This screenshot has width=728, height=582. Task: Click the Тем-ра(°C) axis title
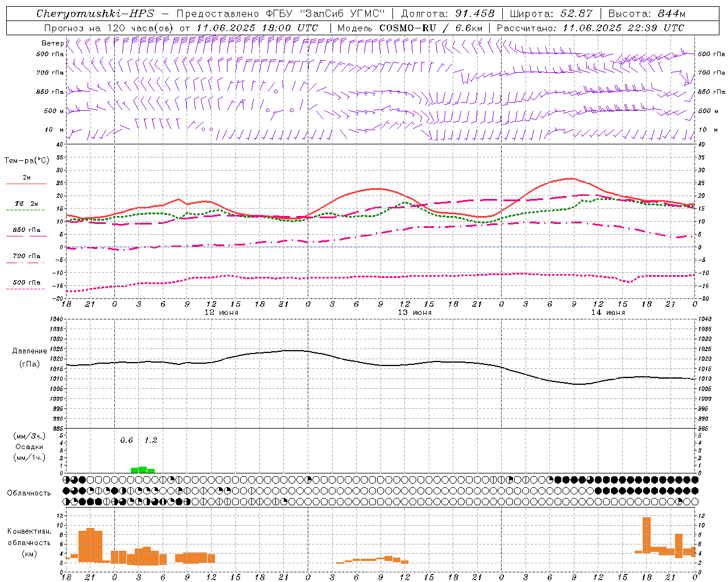(x=27, y=161)
